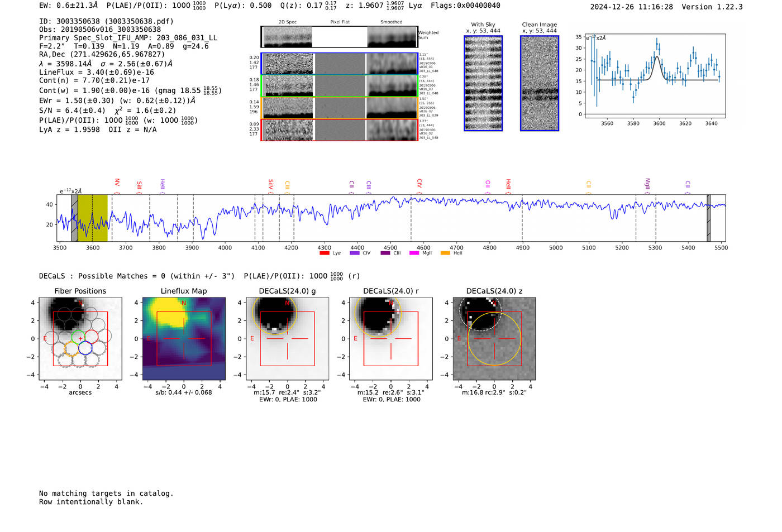Click the Obs: 20190506v016_3003350638 line
The height and width of the screenshot is (532, 782).
pyautogui.click(x=100, y=30)
